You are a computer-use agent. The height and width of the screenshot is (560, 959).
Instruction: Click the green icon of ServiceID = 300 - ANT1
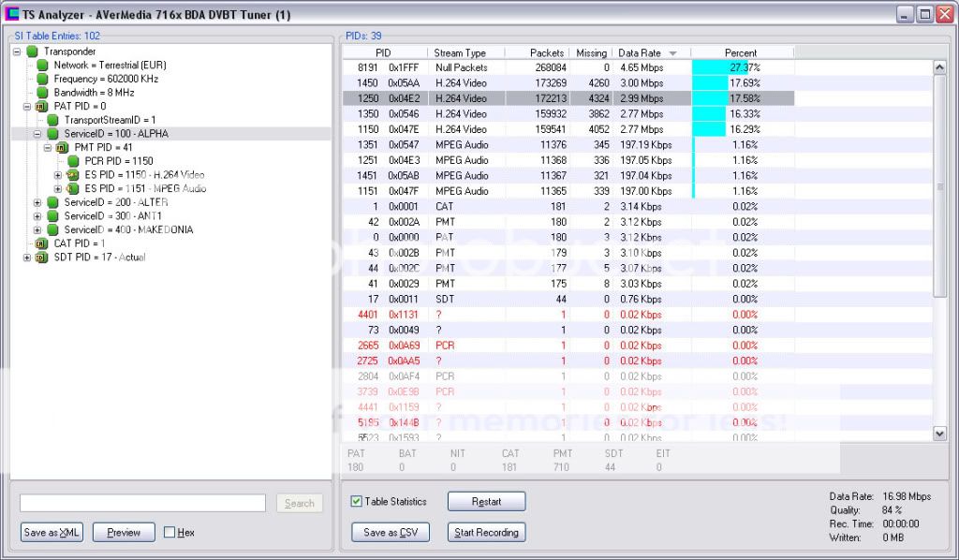(x=52, y=215)
